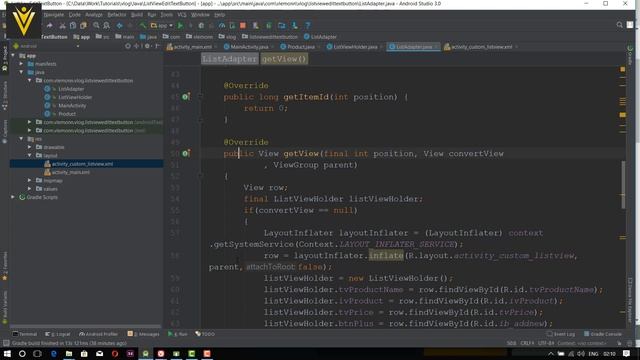This screenshot has width=640, height=360.
Task: Open the Messages tool window
Action: tap(143, 334)
